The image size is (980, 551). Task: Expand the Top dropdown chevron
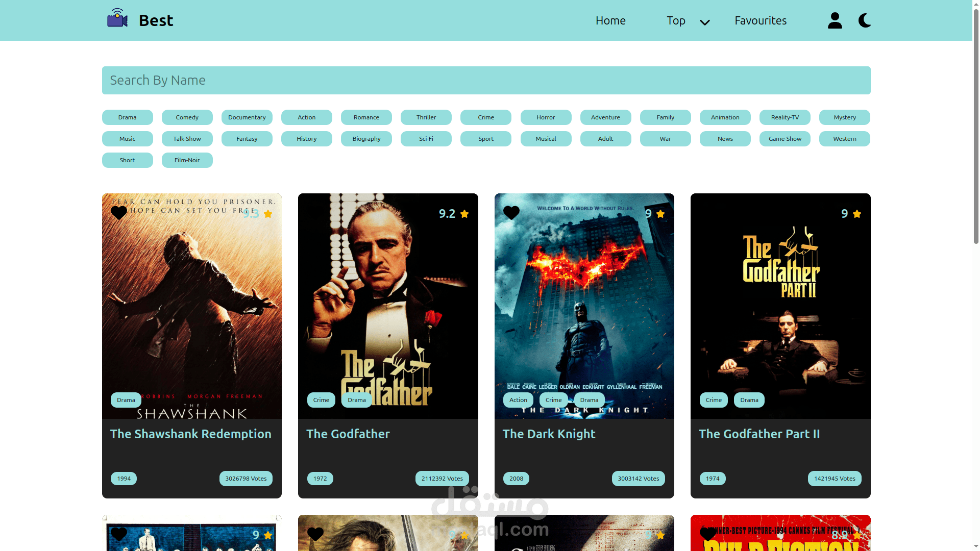(x=705, y=22)
